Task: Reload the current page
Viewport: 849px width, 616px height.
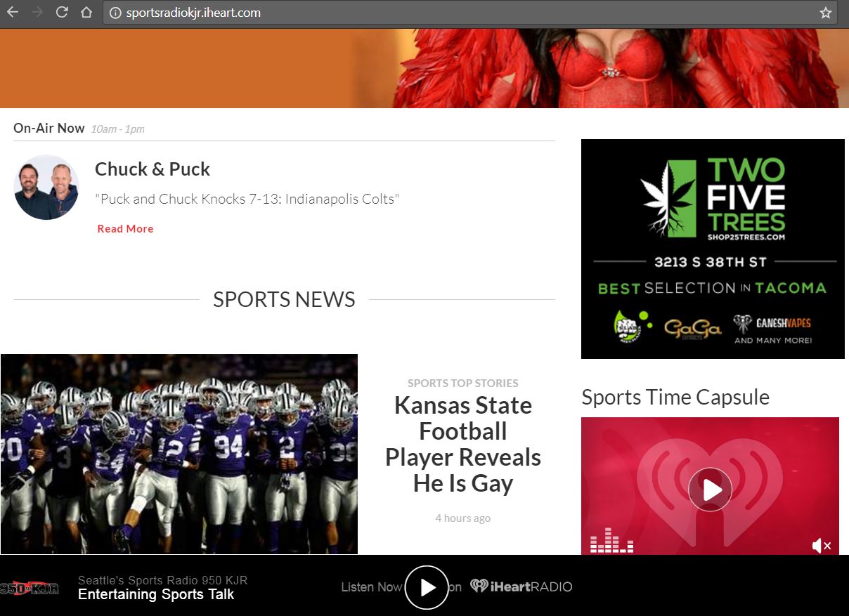Action: point(62,12)
